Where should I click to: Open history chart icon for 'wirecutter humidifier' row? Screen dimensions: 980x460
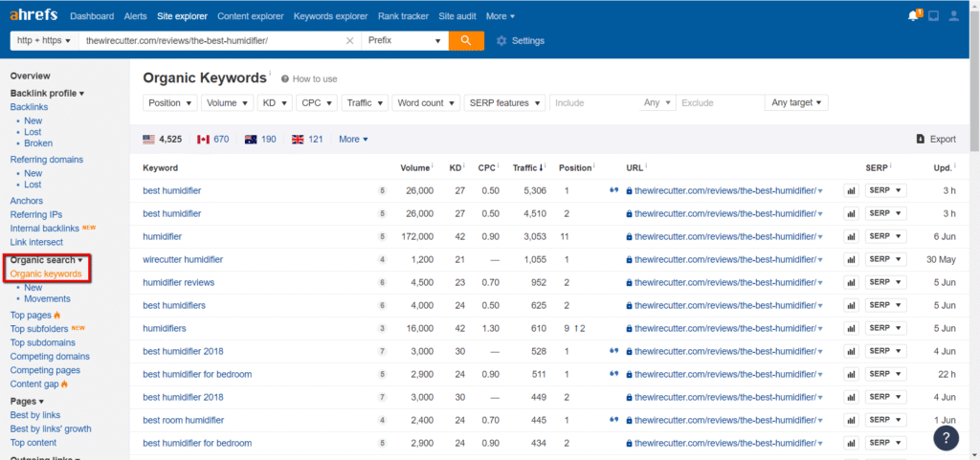point(851,260)
